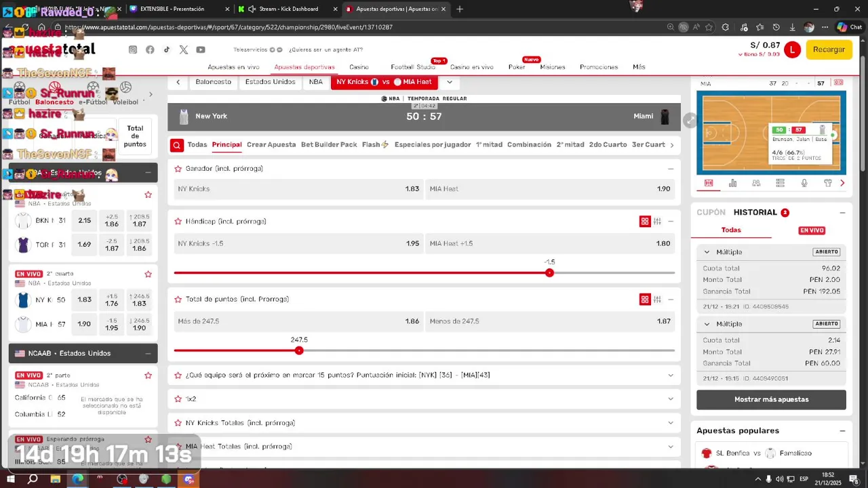Open the jersey lineups icon in tracker
868x488 pixels.
coord(828,183)
